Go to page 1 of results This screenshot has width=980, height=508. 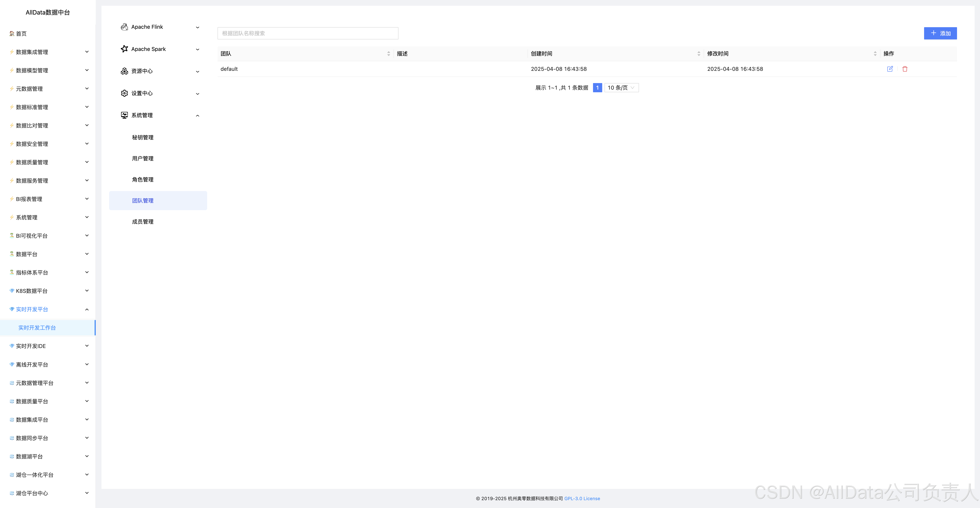pyautogui.click(x=597, y=88)
